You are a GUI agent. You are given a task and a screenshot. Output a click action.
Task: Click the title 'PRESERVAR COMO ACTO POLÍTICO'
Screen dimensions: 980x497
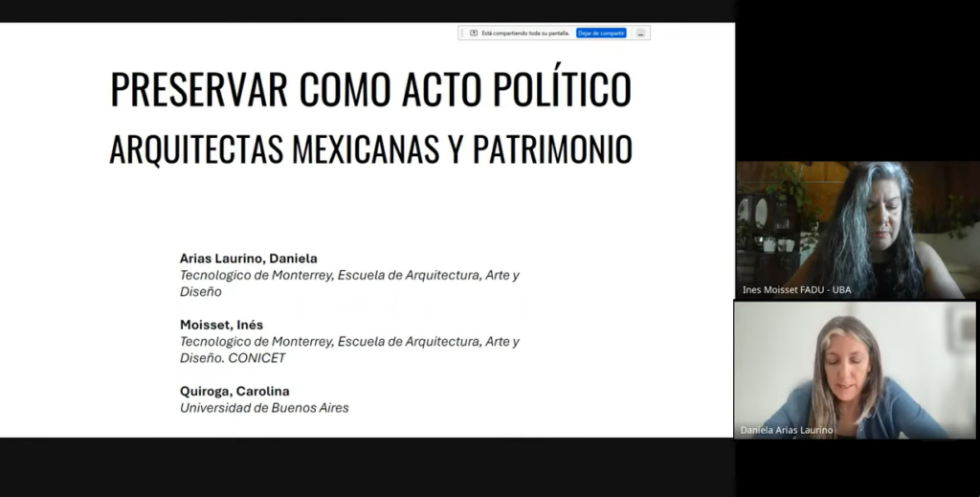click(x=370, y=89)
